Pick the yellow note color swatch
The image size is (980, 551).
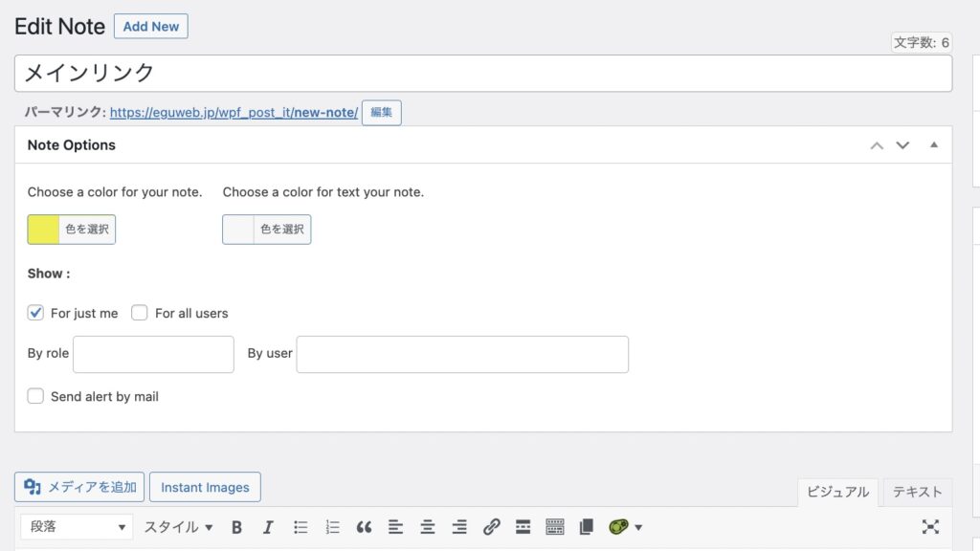tap(44, 230)
